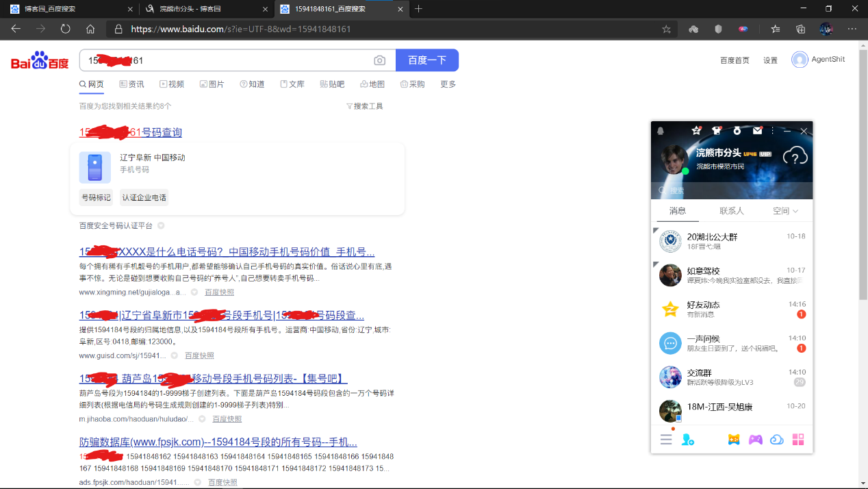The image size is (868, 489).
Task: Expand arrow beside jihaoba.com result URL
Action: (x=203, y=418)
